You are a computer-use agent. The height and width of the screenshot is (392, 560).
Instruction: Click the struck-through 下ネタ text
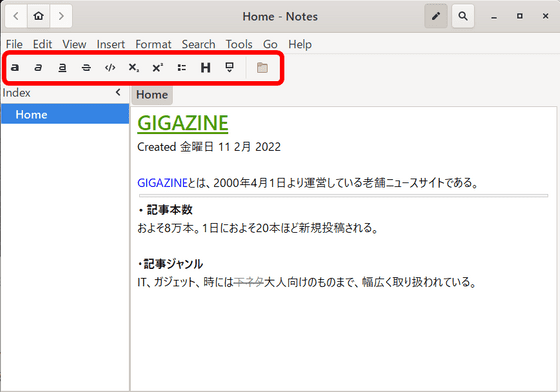(x=249, y=282)
